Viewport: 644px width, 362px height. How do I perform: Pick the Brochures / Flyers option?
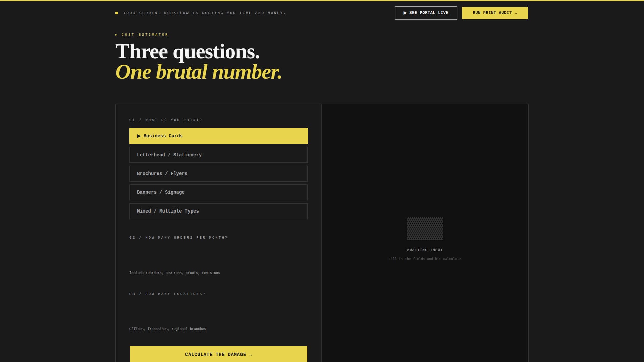coord(219,174)
